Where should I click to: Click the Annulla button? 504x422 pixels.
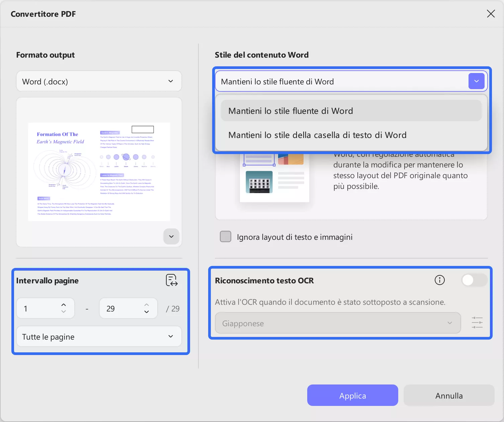pos(448,395)
